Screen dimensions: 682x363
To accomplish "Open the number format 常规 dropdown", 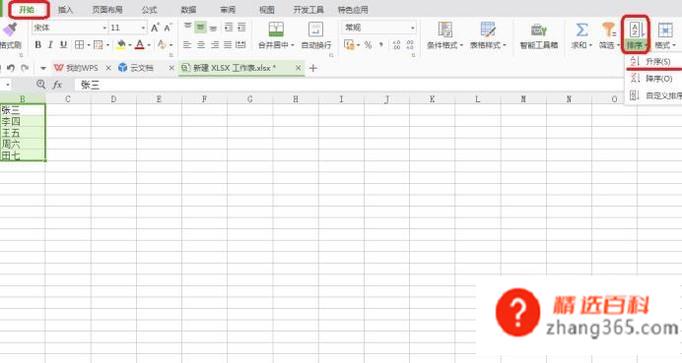I will click(x=412, y=28).
